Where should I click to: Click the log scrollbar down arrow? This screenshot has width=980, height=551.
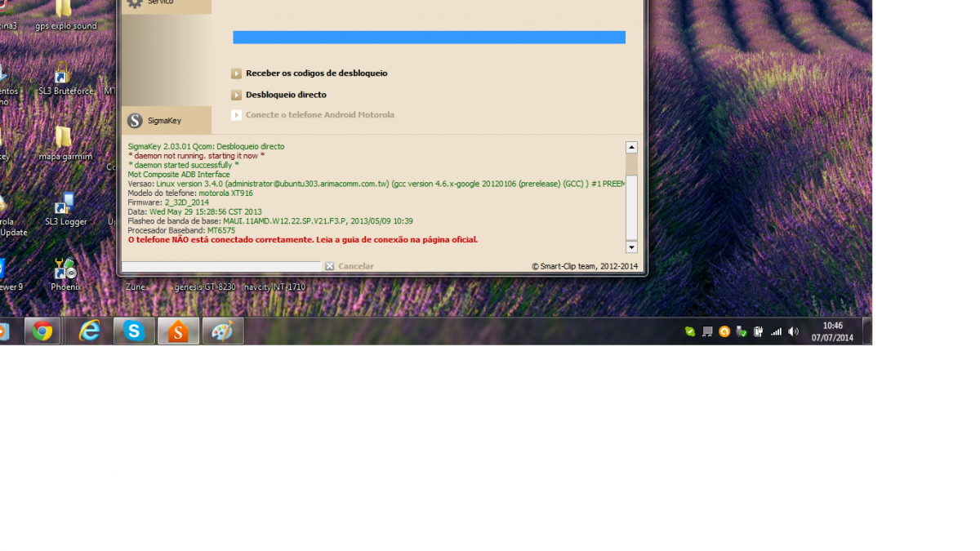pyautogui.click(x=631, y=247)
